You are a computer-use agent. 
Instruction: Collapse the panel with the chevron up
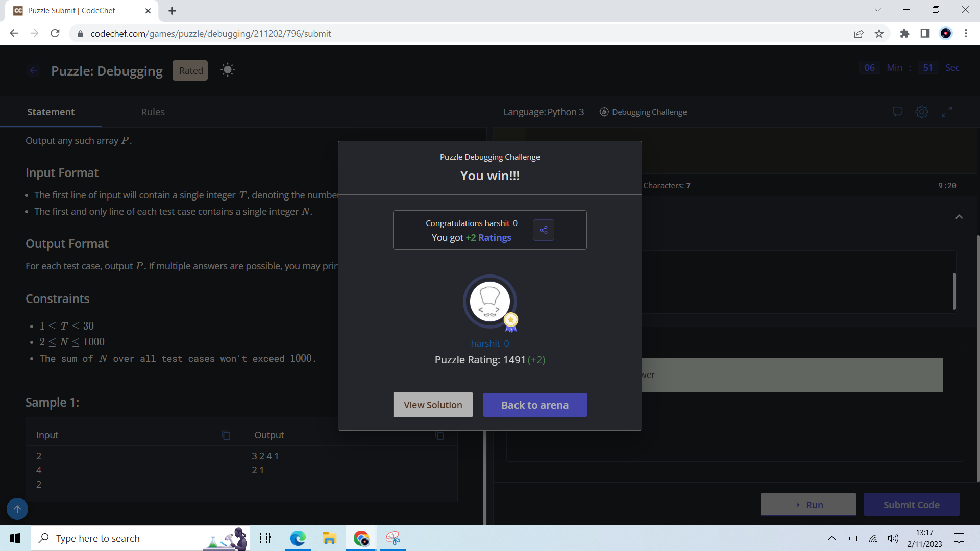click(x=959, y=217)
